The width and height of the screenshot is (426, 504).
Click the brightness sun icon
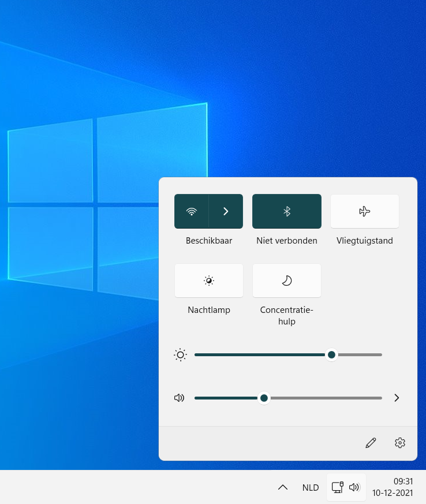point(180,355)
